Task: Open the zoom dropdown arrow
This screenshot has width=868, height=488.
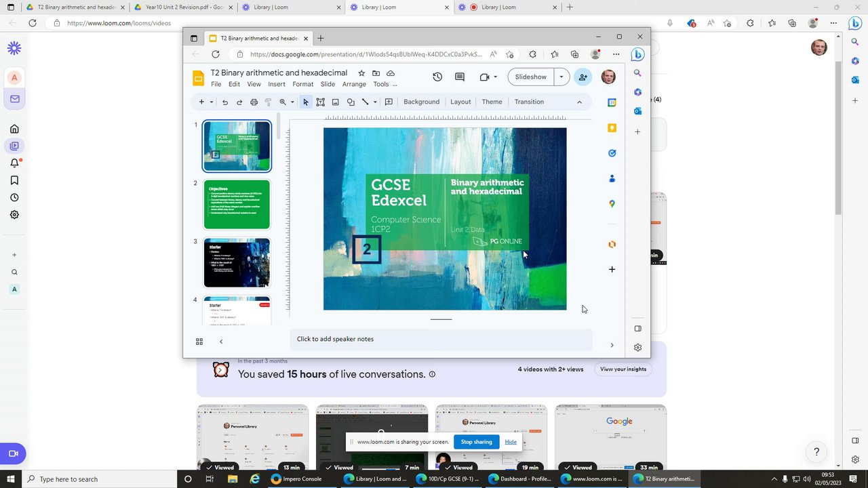Action: (292, 102)
